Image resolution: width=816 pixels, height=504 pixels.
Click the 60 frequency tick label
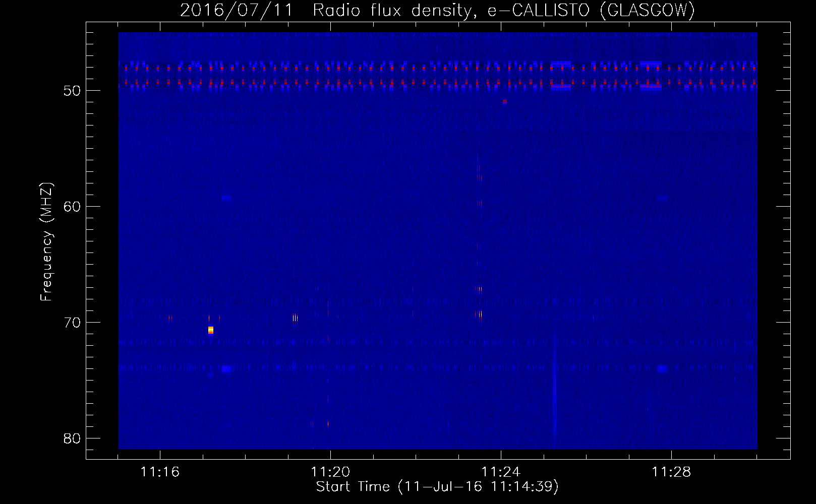72,207
